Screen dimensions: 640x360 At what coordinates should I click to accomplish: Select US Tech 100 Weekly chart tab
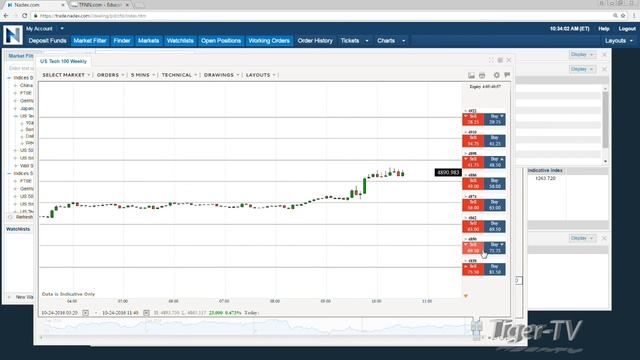tap(63, 61)
